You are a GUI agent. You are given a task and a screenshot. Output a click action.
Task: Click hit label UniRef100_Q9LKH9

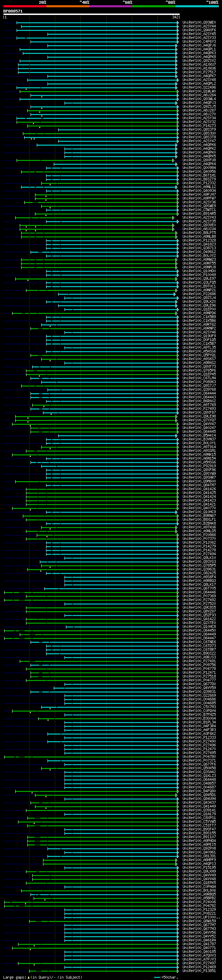tap(199, 872)
